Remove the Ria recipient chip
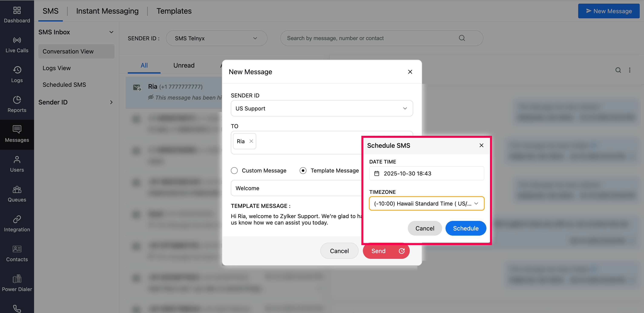644x313 pixels. (251, 141)
